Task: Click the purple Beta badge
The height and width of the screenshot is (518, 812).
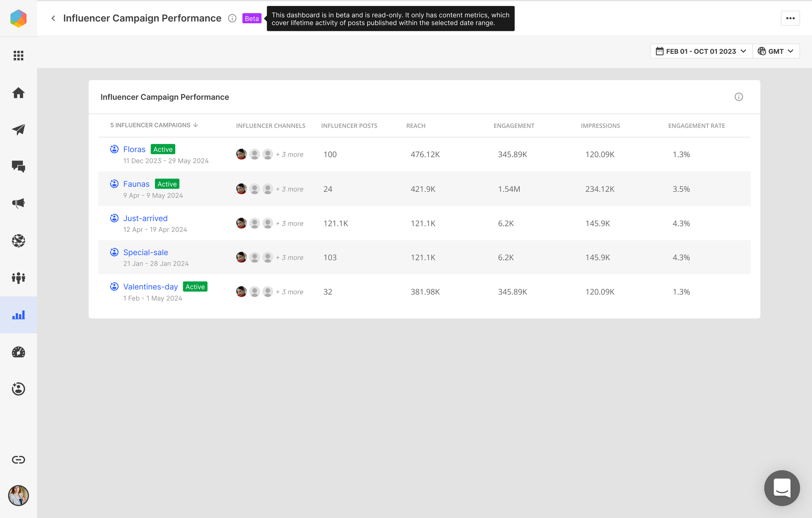Action: click(x=252, y=18)
